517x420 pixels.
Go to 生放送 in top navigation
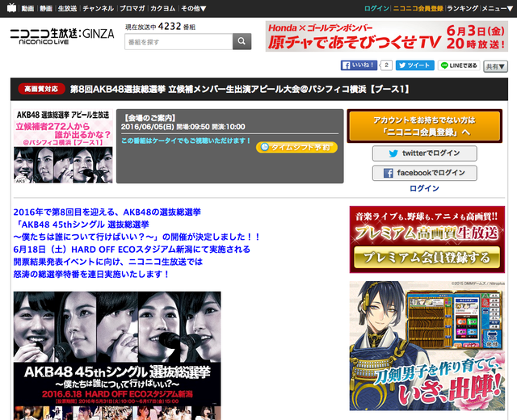pyautogui.click(x=67, y=9)
